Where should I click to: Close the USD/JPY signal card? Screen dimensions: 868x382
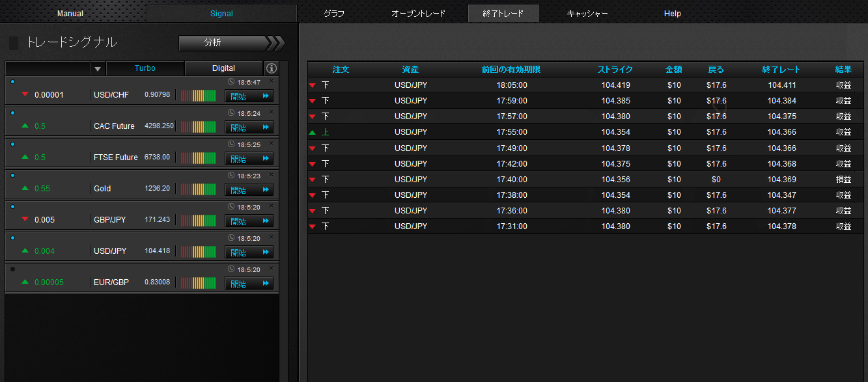click(272, 238)
